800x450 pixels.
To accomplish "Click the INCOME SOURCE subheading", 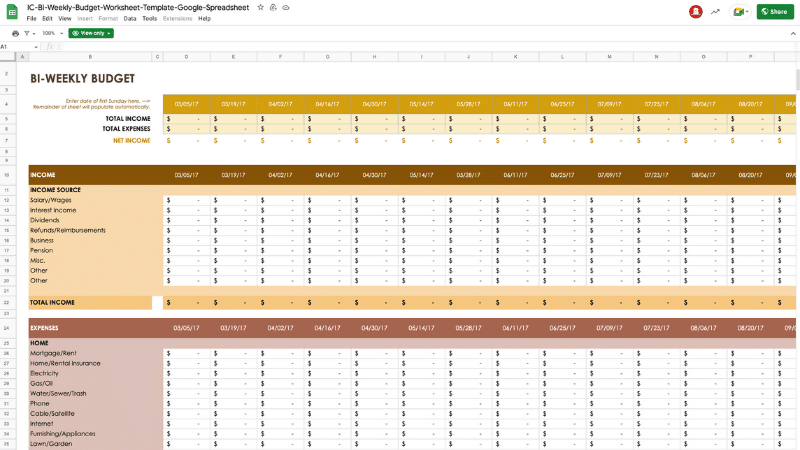I will tap(55, 190).
